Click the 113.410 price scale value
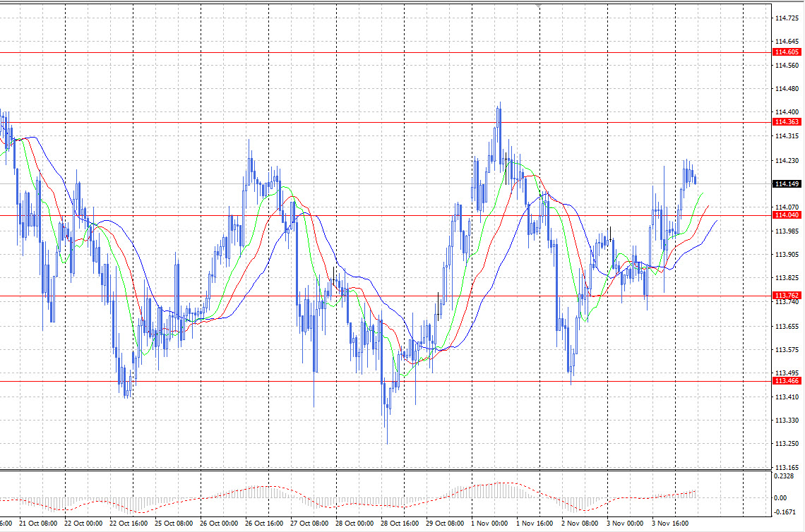Screen dimensions: 805x532 (x=787, y=397)
